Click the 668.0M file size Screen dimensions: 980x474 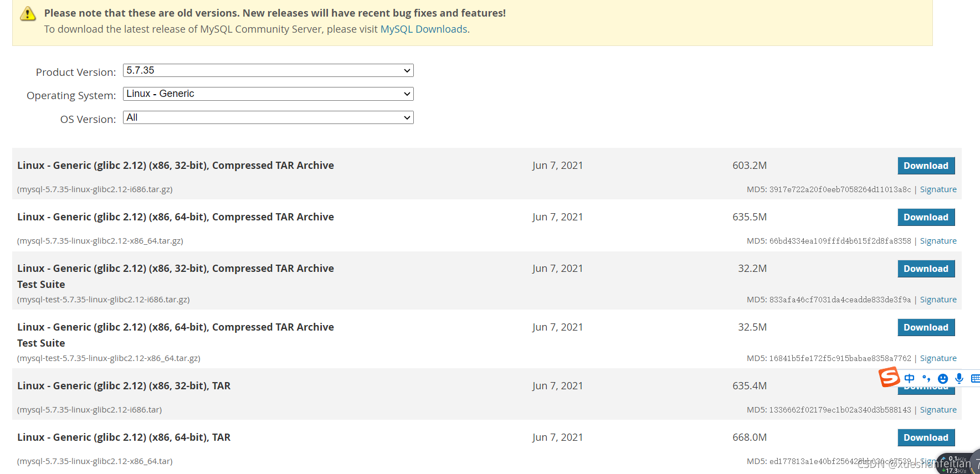coord(750,437)
